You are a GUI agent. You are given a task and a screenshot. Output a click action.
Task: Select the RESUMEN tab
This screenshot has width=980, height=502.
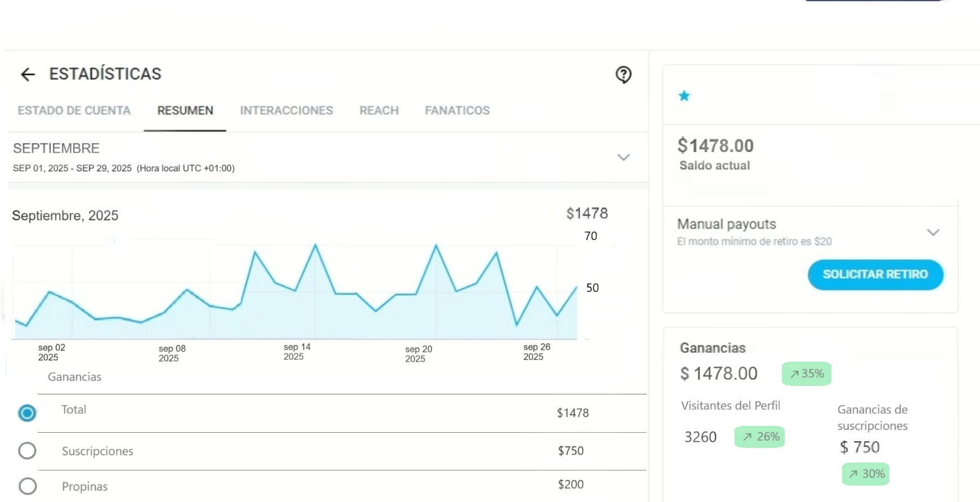tap(185, 110)
